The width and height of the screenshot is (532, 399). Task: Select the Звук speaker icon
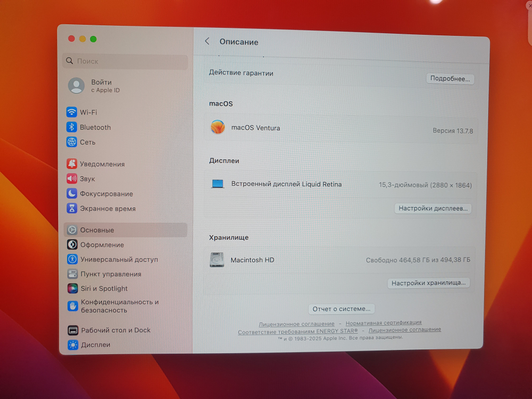click(x=72, y=178)
